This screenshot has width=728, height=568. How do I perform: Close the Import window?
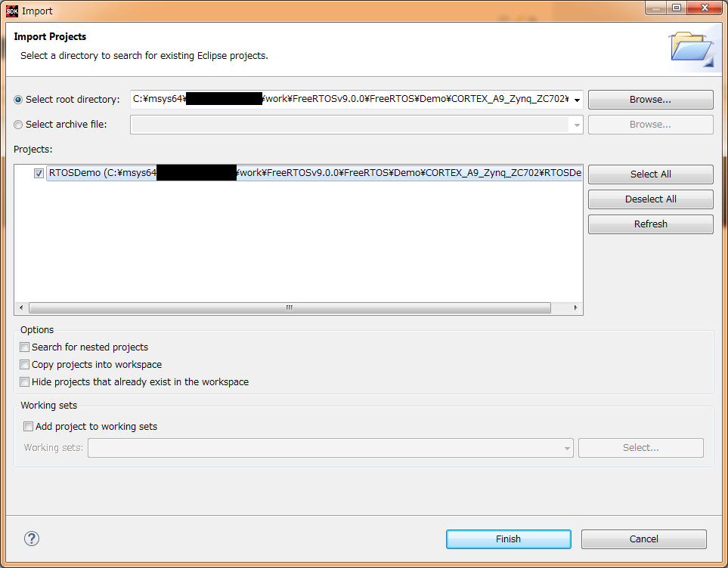(x=705, y=8)
